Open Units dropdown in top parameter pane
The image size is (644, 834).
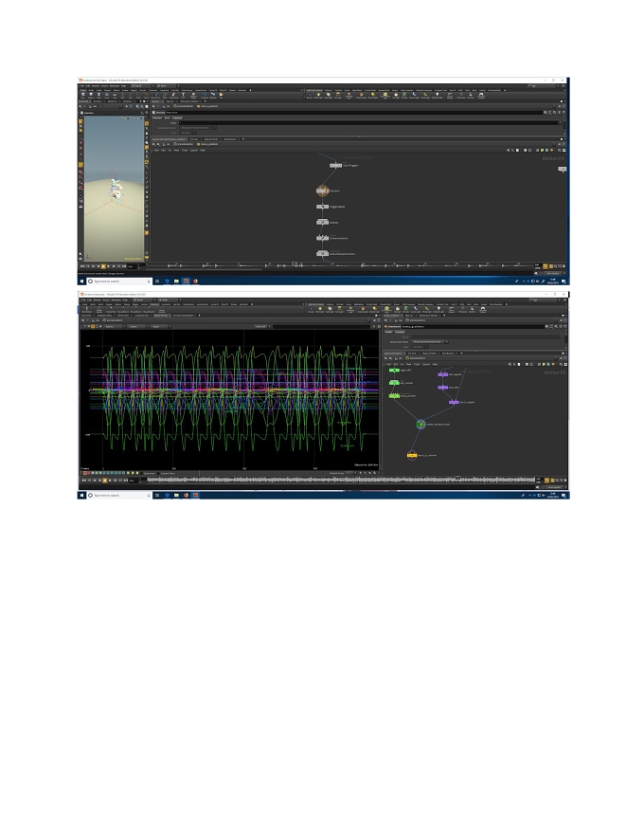(188, 133)
